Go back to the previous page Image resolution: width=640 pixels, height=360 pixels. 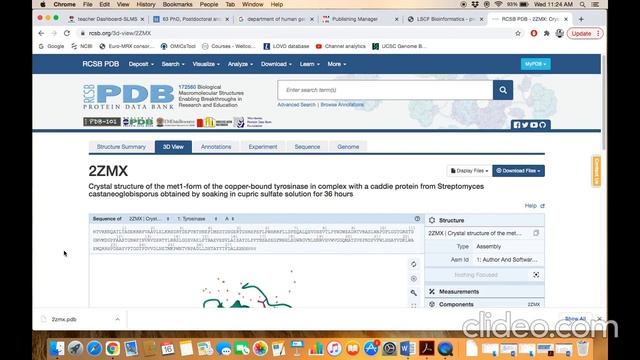41,33
